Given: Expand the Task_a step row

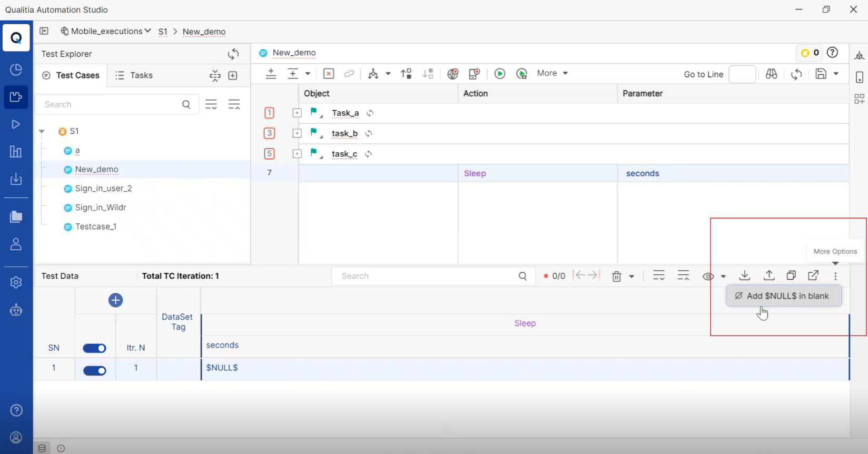Looking at the screenshot, I should click(x=297, y=113).
